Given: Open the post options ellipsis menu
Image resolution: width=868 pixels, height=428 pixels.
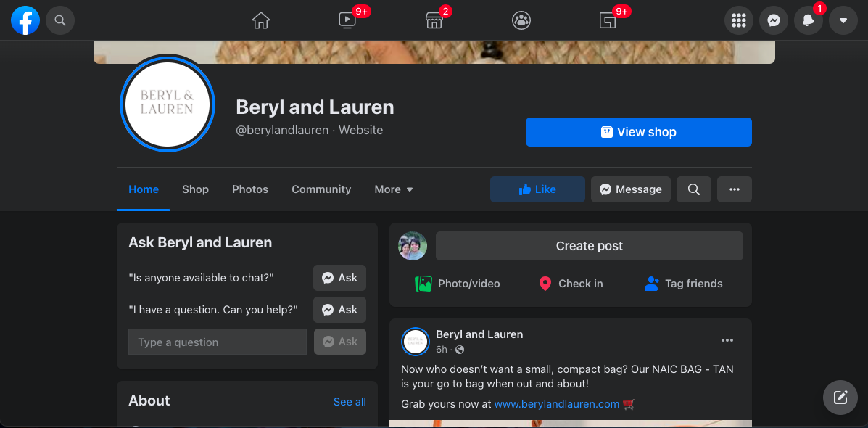Looking at the screenshot, I should 727,340.
